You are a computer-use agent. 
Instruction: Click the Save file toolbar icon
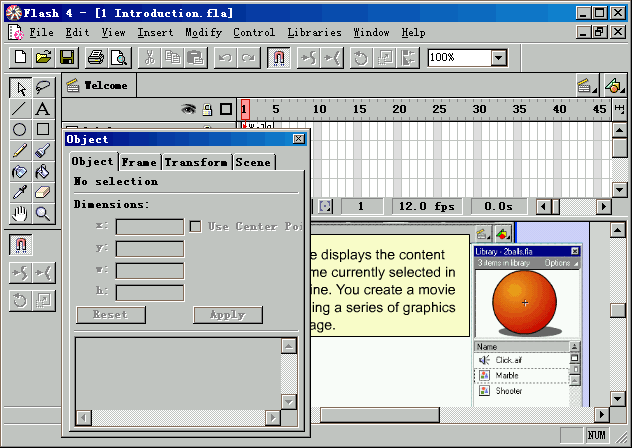pos(67,58)
